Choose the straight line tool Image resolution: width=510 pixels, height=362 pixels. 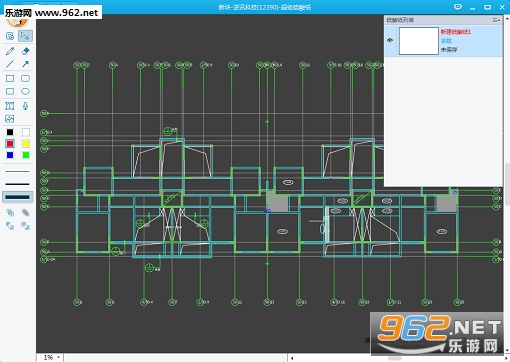click(10, 64)
